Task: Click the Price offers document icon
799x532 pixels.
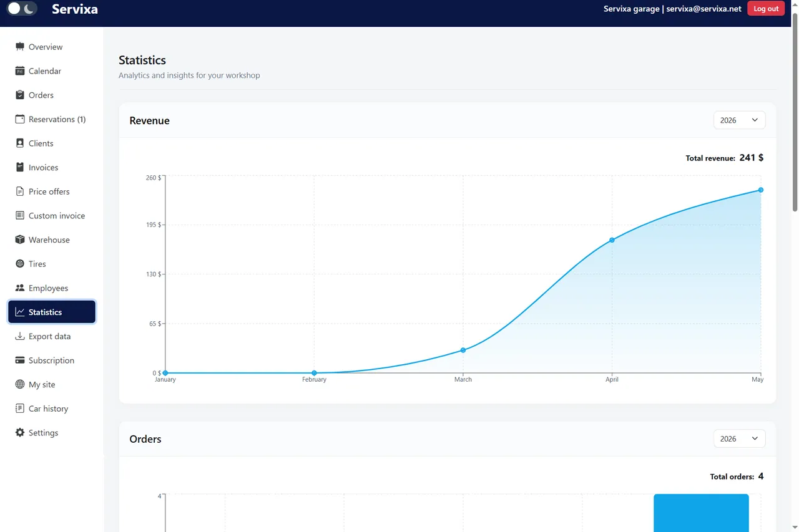Action: (x=20, y=191)
